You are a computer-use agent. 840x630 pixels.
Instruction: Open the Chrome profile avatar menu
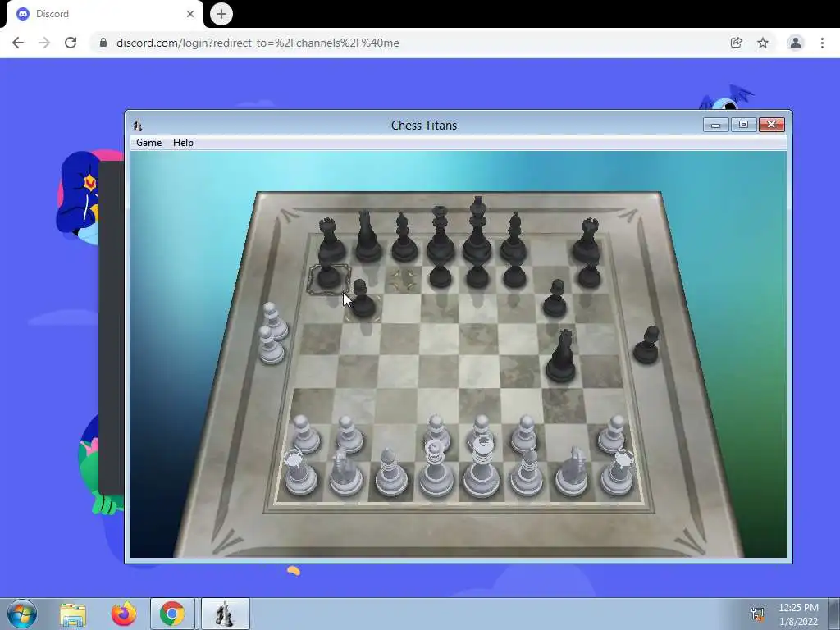tap(796, 43)
